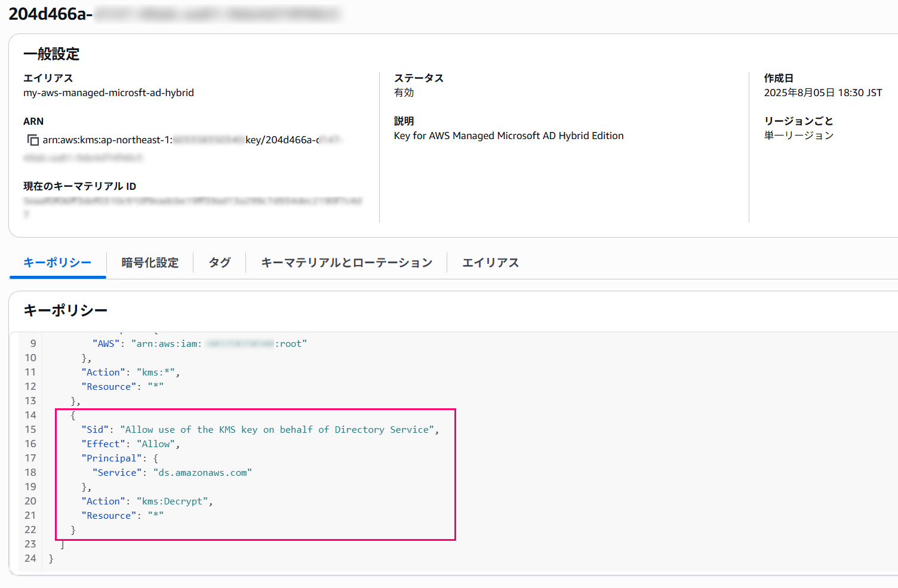Click line number 24 in the policy gutter
This screenshot has height=588, width=898.
[x=30, y=559]
